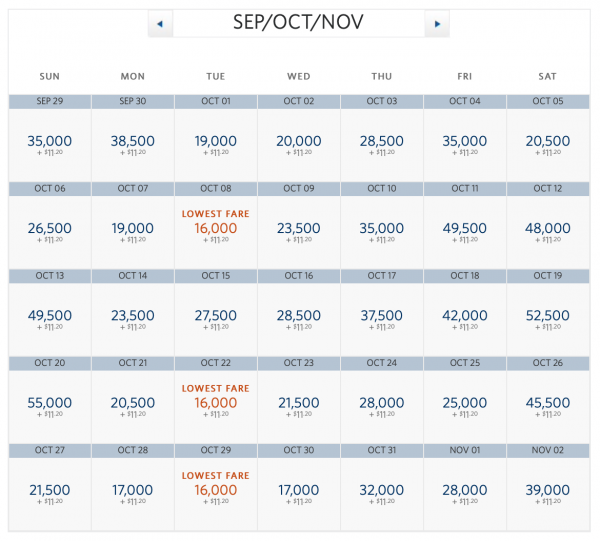
Task: Select Oct 28 fare of 17,000
Action: pos(132,490)
